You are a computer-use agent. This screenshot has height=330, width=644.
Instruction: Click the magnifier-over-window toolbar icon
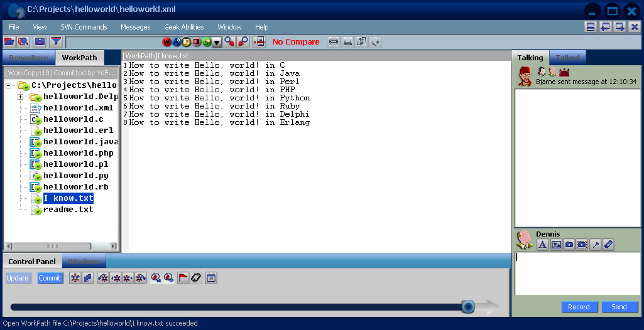(23, 41)
